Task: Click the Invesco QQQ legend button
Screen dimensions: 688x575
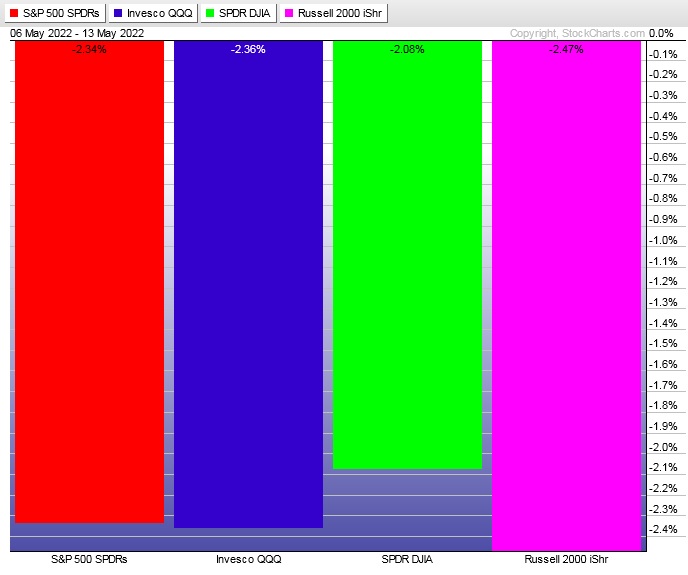Action: coord(153,13)
